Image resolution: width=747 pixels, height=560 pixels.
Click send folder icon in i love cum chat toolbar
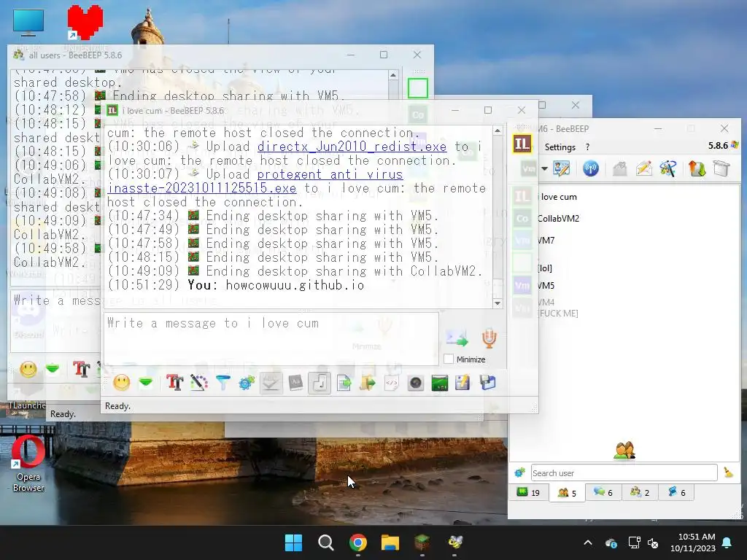pyautogui.click(x=368, y=382)
